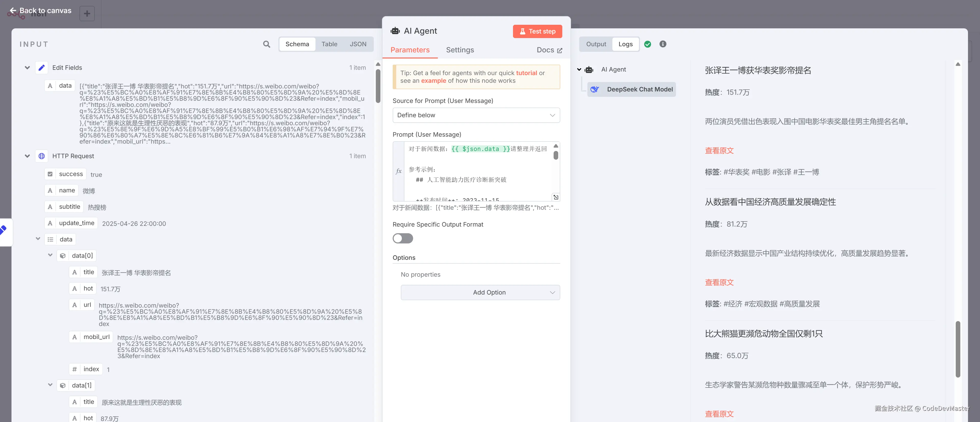The image size is (980, 422).
Task: Click the DeepSeek Chat Model whale icon
Action: (595, 89)
